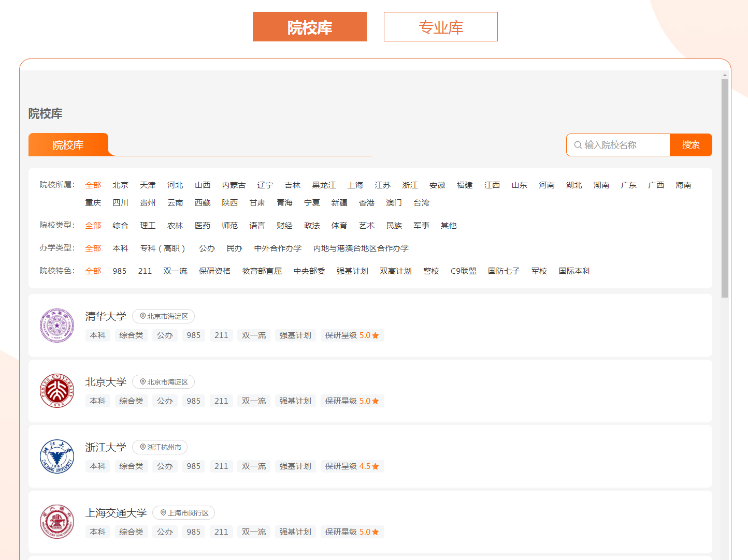Select 全部 under 院校类型
Image resolution: width=748 pixels, height=560 pixels.
pos(93,226)
